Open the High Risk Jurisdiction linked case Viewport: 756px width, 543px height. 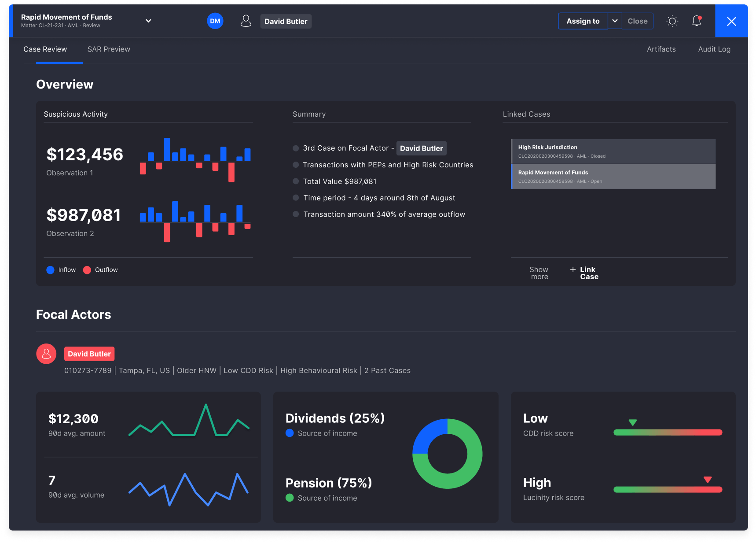pyautogui.click(x=613, y=151)
